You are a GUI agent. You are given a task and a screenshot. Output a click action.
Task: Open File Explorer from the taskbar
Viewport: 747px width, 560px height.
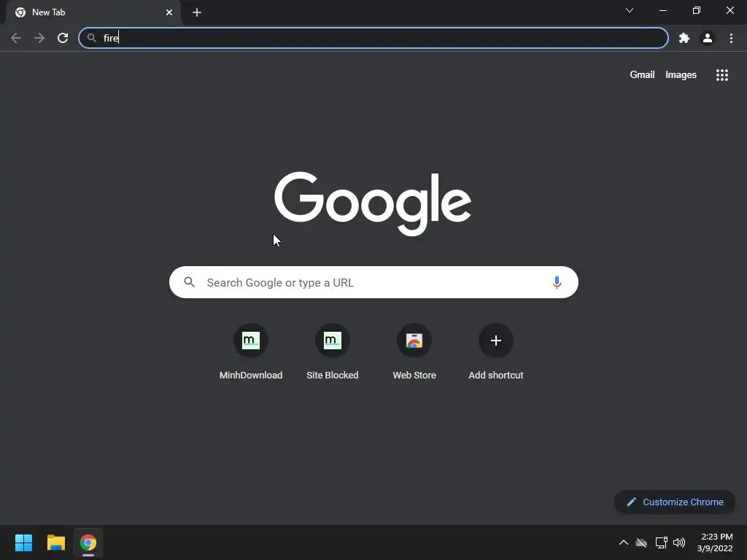click(x=55, y=542)
